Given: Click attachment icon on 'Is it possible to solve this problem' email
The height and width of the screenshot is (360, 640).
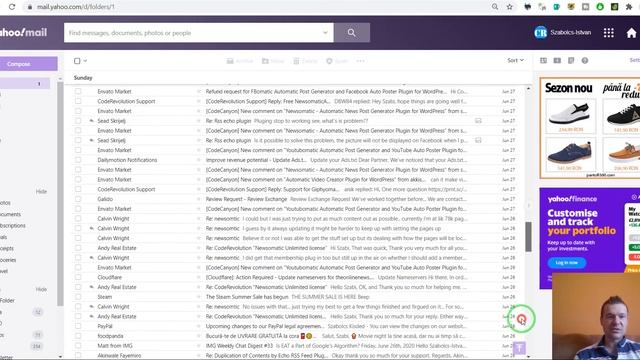Looking at the screenshot, I should tap(478, 140).
